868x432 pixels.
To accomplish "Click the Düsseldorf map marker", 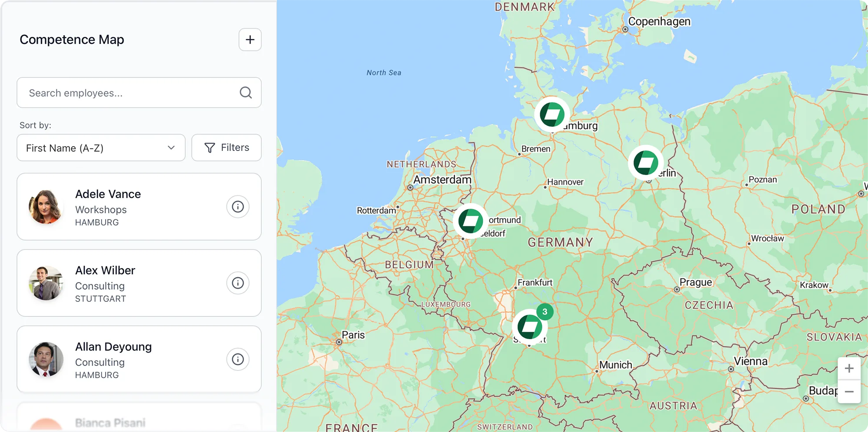I will [x=470, y=221].
